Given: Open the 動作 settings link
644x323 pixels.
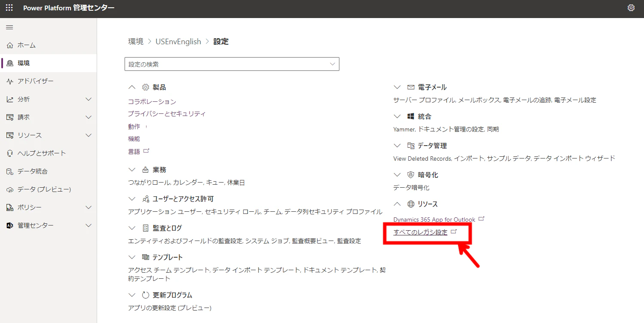Looking at the screenshot, I should click(134, 127).
